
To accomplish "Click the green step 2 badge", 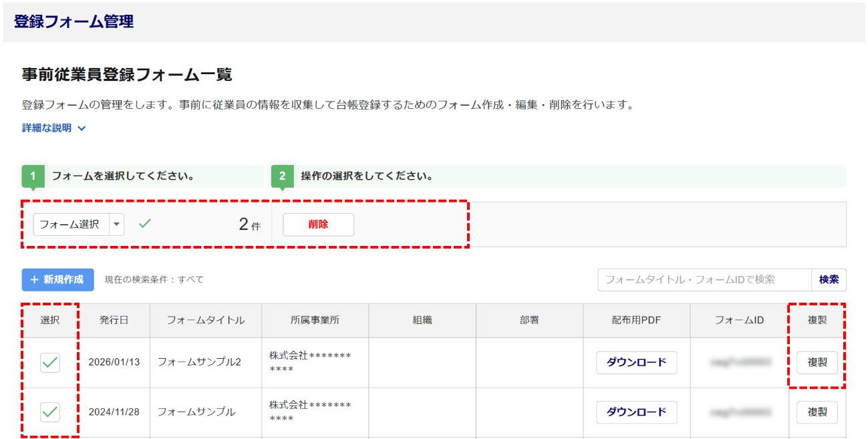I will (x=282, y=176).
